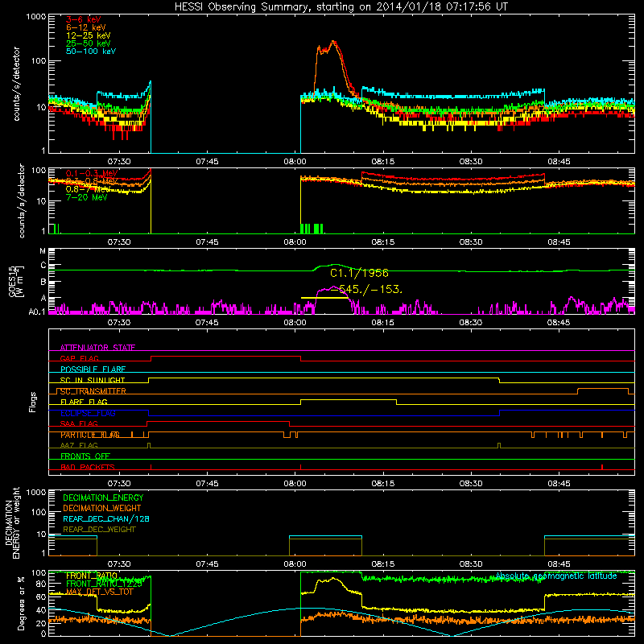The height and width of the screenshot is (644, 644).
Task: Select the DECIMATION_WEIGHT legend label
Action: click(x=102, y=509)
